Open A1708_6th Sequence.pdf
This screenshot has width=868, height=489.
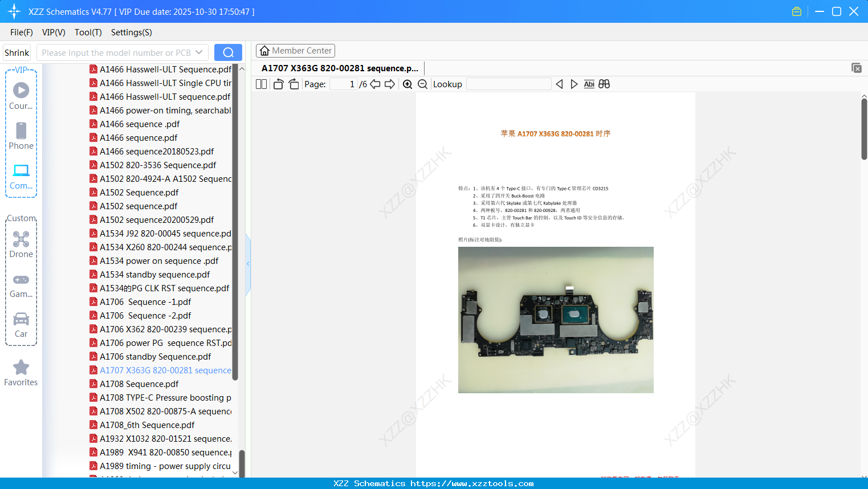coord(142,425)
